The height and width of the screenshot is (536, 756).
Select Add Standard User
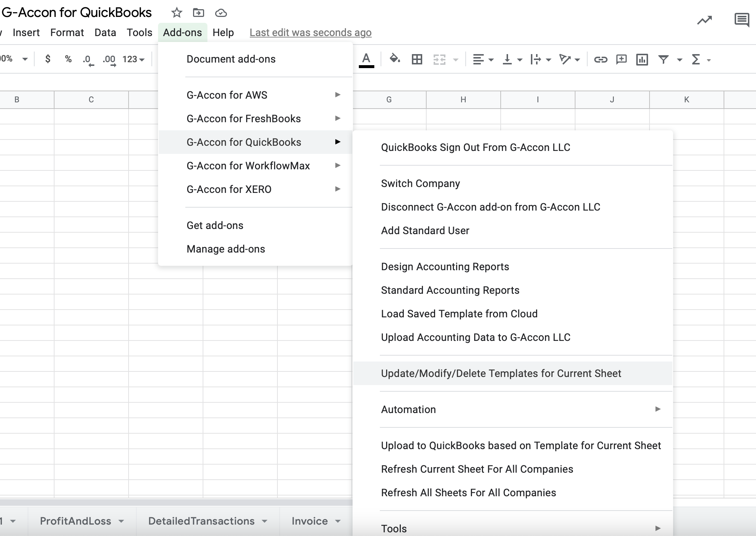[x=513, y=230]
